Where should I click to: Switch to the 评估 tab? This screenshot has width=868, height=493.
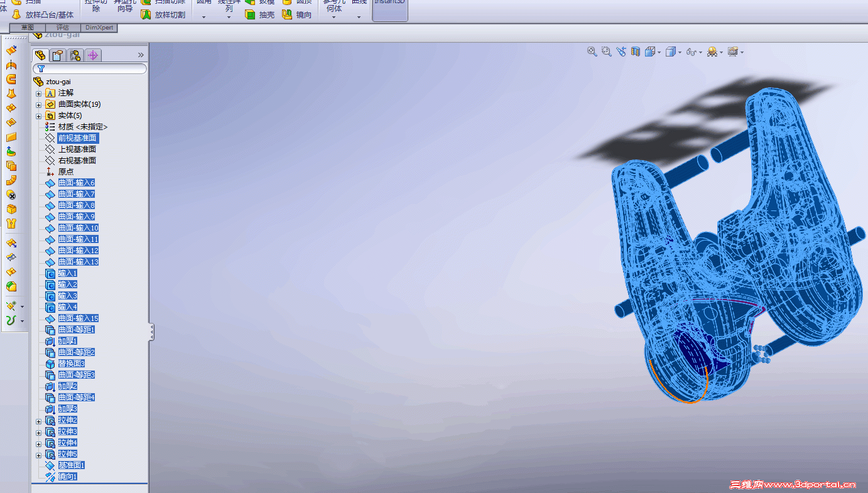pos(63,28)
